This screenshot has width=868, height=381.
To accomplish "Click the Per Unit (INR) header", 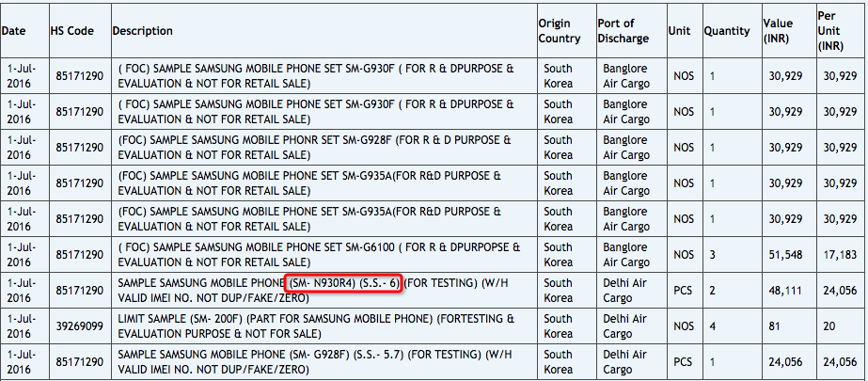I will point(830,30).
